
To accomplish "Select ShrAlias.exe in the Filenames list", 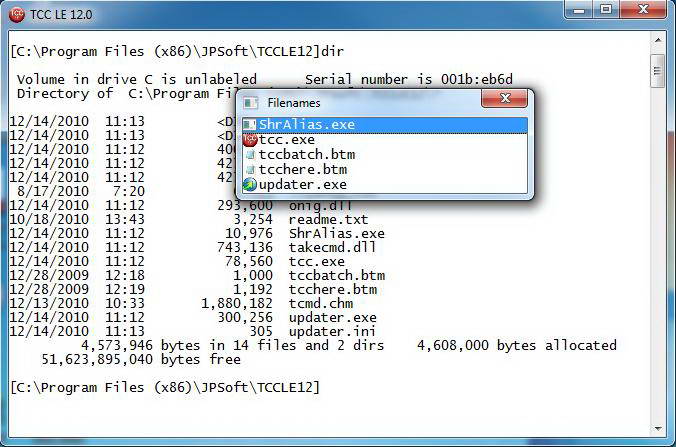I will click(385, 125).
